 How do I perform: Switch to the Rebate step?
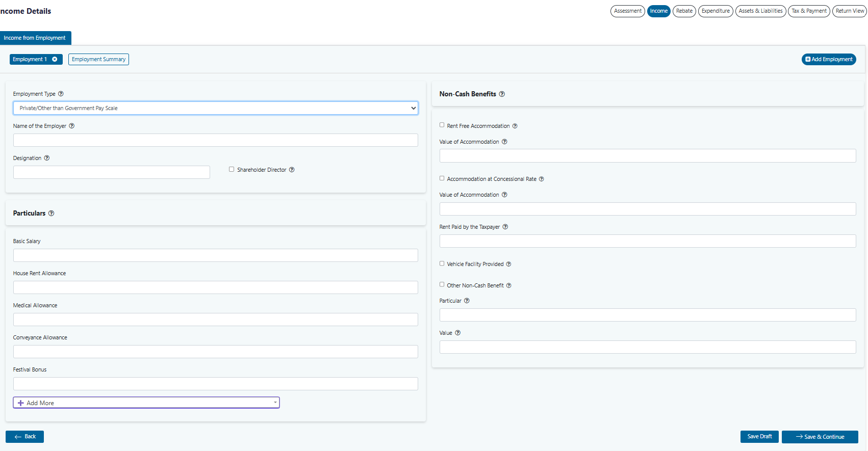click(684, 11)
